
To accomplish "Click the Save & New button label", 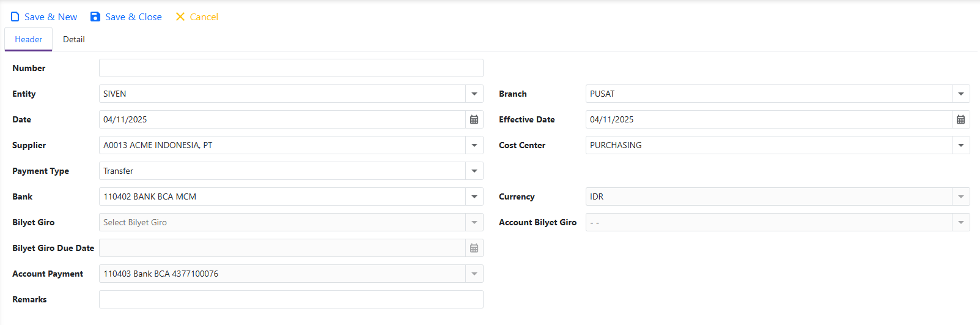I will [x=51, y=17].
